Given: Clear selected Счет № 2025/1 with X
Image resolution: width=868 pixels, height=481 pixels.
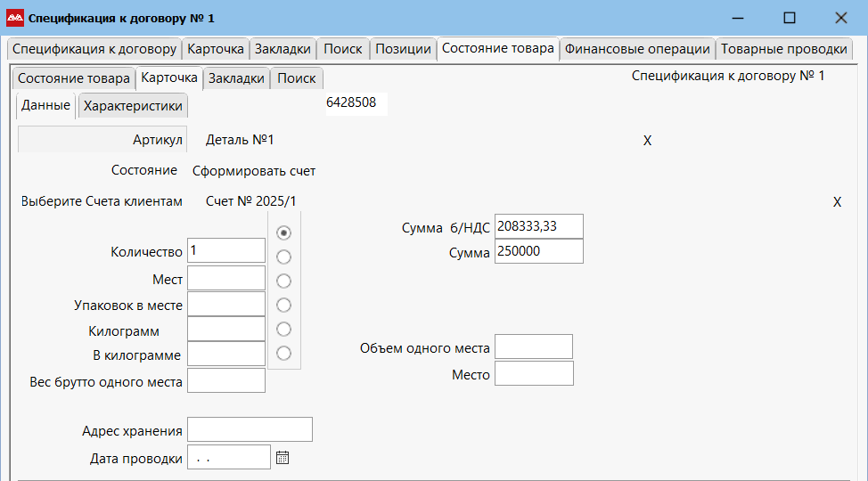Looking at the screenshot, I should (837, 202).
